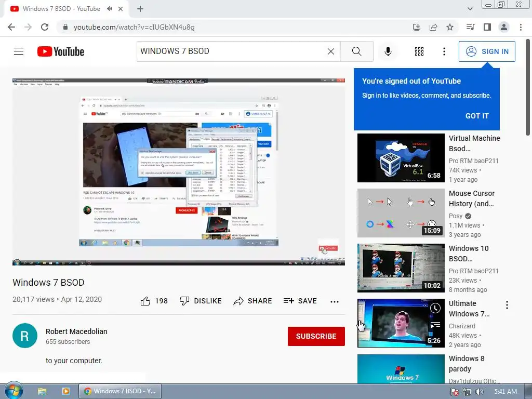Go forward in the browser
Image resolution: width=532 pixels, height=399 pixels.
point(28,27)
